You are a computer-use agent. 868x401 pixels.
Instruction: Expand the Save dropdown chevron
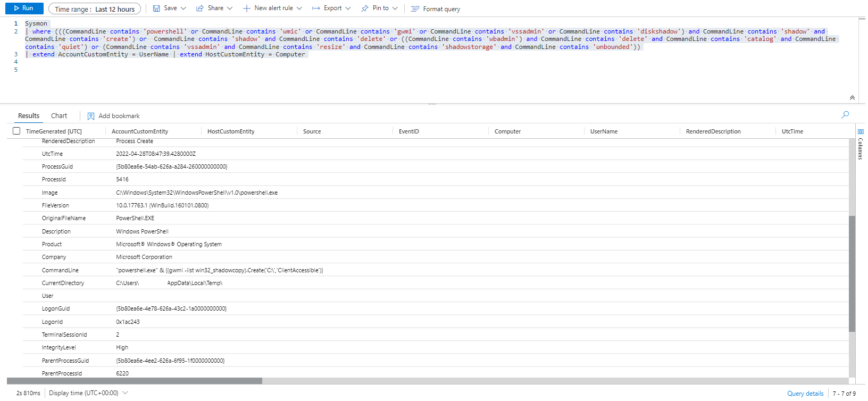(183, 9)
